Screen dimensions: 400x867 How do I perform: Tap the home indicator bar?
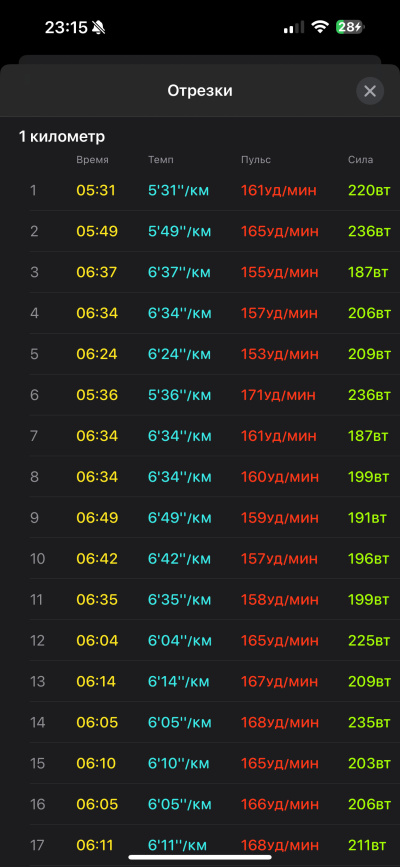point(200,858)
